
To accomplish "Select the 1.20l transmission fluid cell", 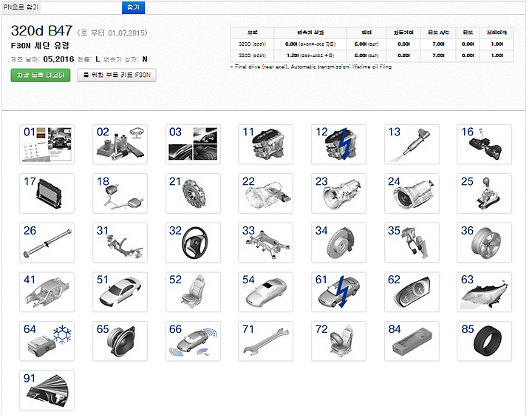I will pyautogui.click(x=310, y=55).
